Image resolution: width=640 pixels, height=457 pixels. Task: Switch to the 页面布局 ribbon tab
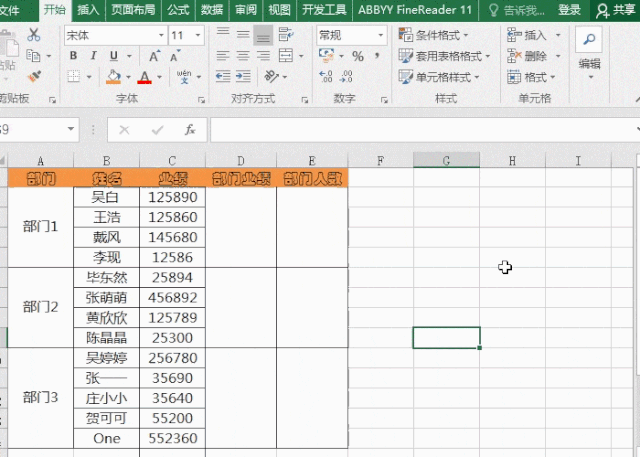[x=133, y=10]
